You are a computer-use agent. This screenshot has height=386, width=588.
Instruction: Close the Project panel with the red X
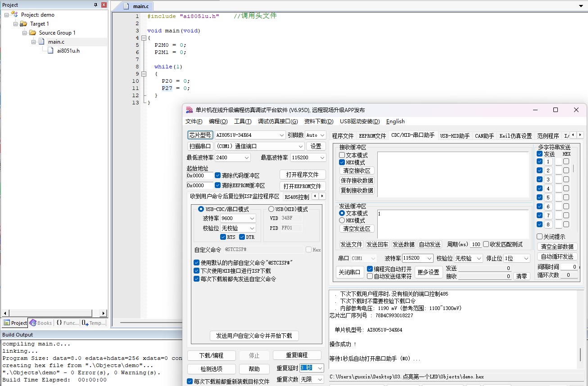(x=104, y=5)
